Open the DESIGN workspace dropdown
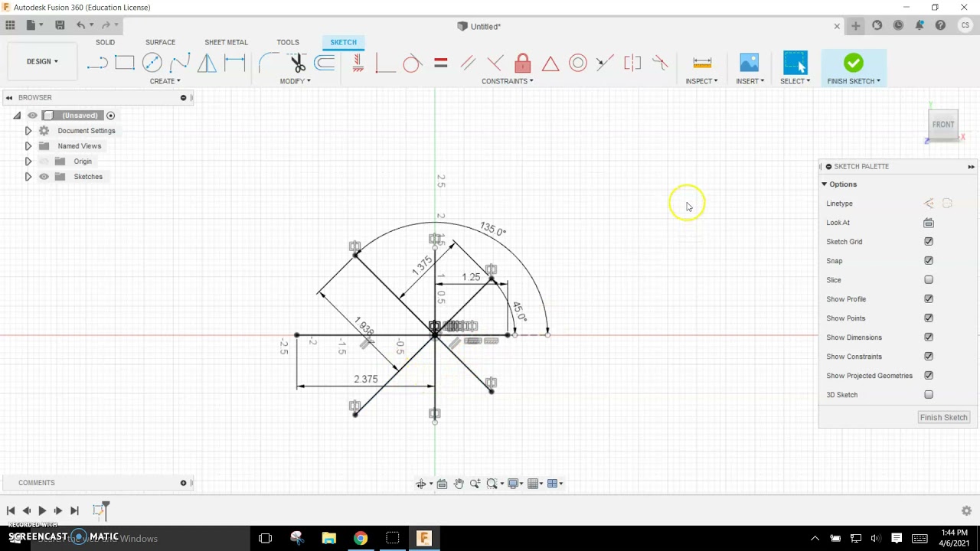Image resolution: width=980 pixels, height=551 pixels. (x=42, y=61)
